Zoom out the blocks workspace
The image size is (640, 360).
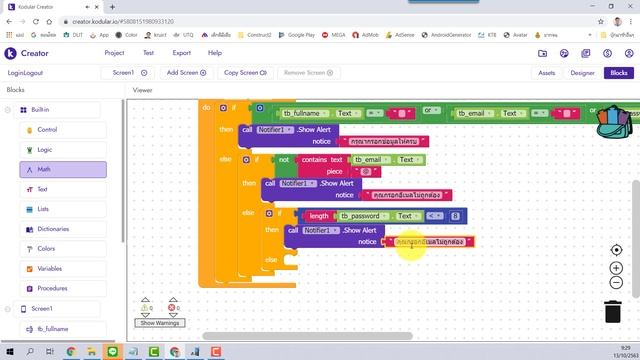[616, 282]
